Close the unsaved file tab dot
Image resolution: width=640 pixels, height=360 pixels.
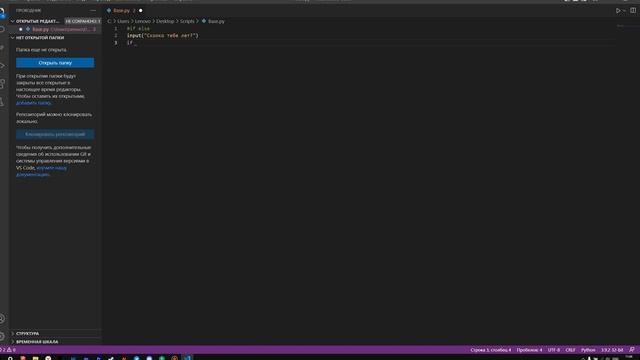(x=140, y=11)
